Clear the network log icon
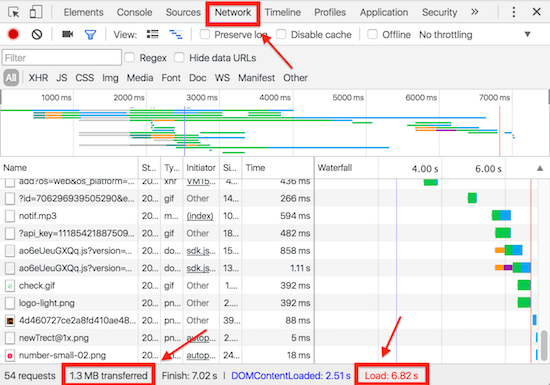The width and height of the screenshot is (550, 385). [37, 34]
